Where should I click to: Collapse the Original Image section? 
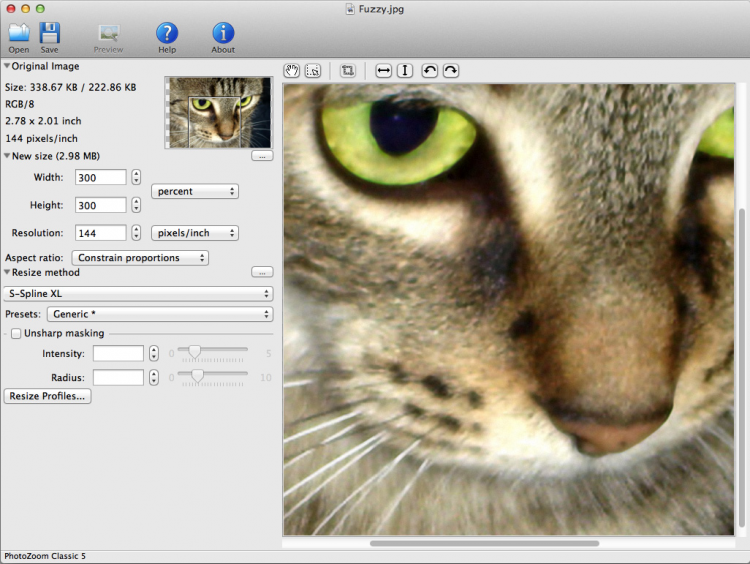tap(7, 67)
